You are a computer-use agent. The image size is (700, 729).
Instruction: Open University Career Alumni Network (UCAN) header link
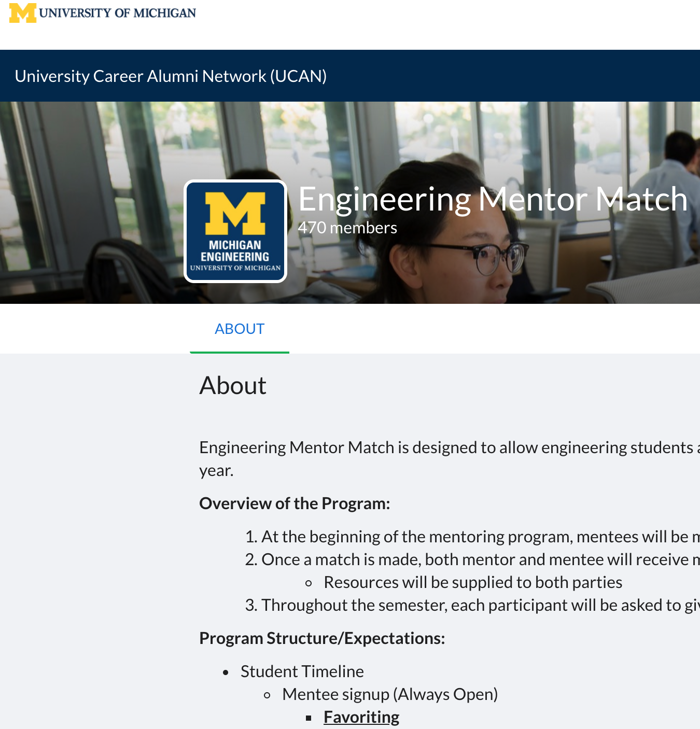coord(171,76)
